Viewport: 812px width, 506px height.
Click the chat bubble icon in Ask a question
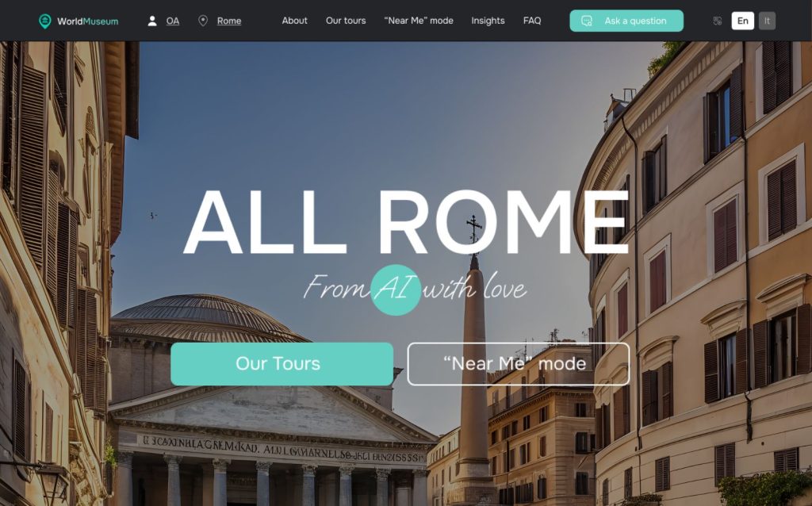pos(587,21)
